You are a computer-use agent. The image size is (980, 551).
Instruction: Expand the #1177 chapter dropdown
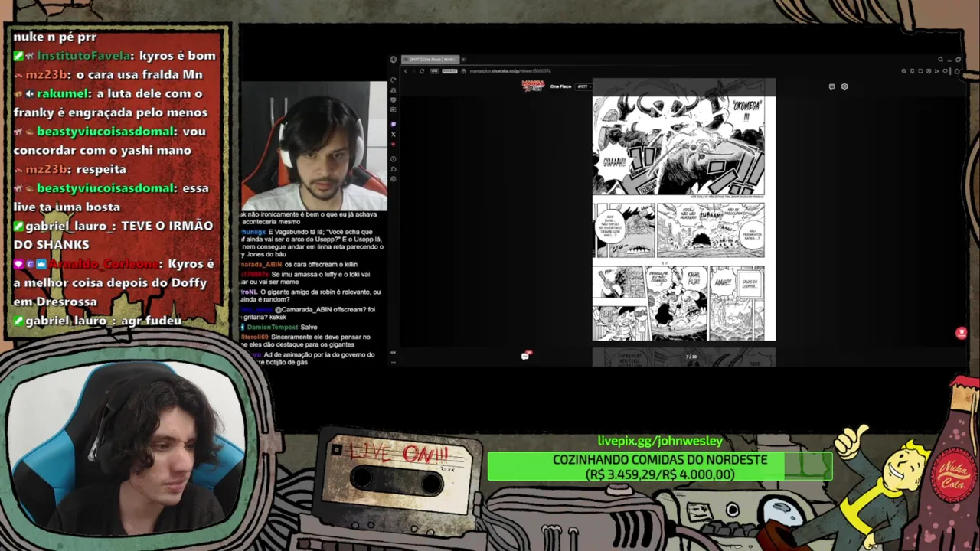click(584, 86)
